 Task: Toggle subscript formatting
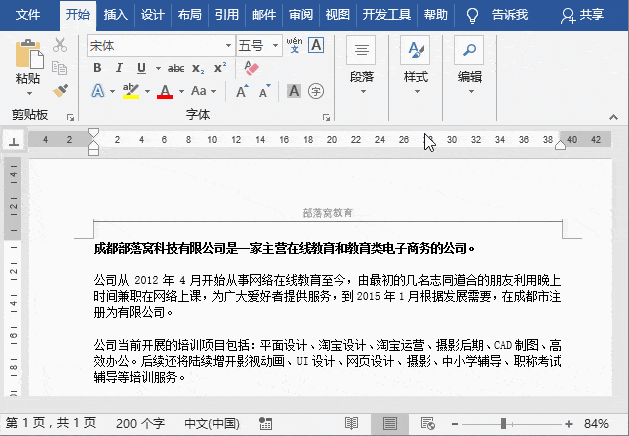[x=198, y=69]
